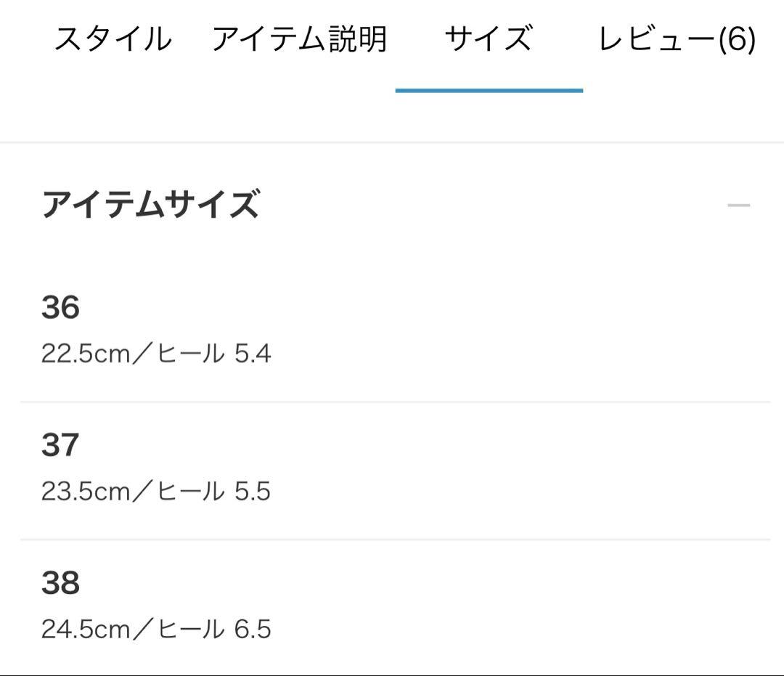This screenshot has height=676, width=784.
Task: Click the bold 37 size label
Action: pos(59,446)
